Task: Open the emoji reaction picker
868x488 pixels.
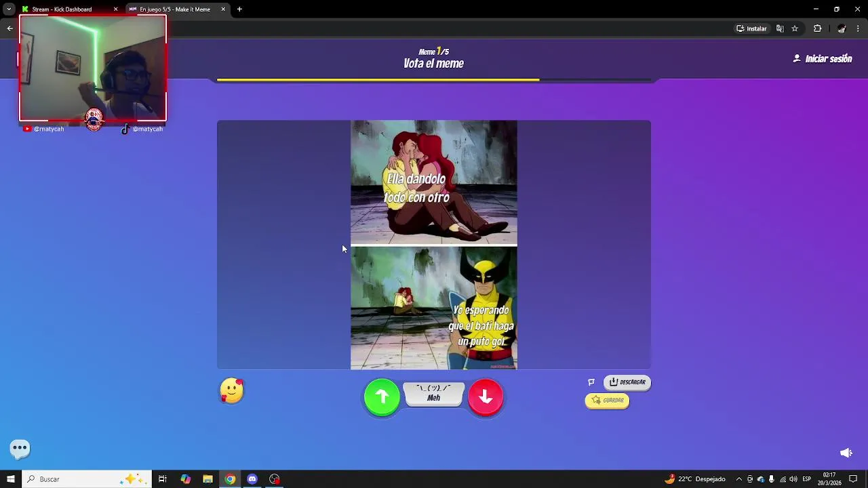Action: point(231,391)
